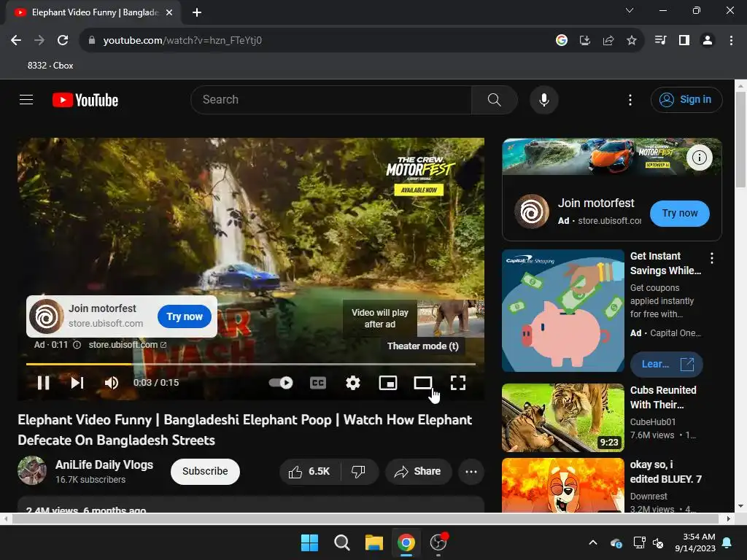Toggle closed captions (CC)

pyautogui.click(x=318, y=383)
